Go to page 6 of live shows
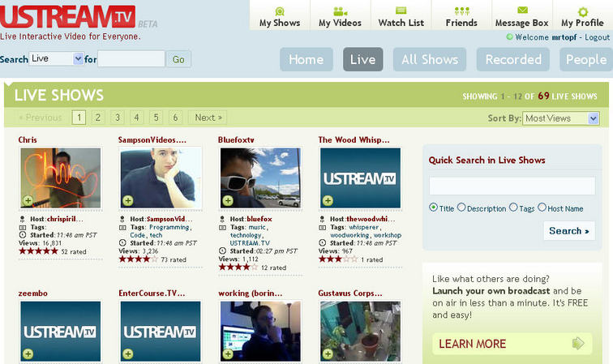This screenshot has height=364, width=613. click(x=175, y=118)
